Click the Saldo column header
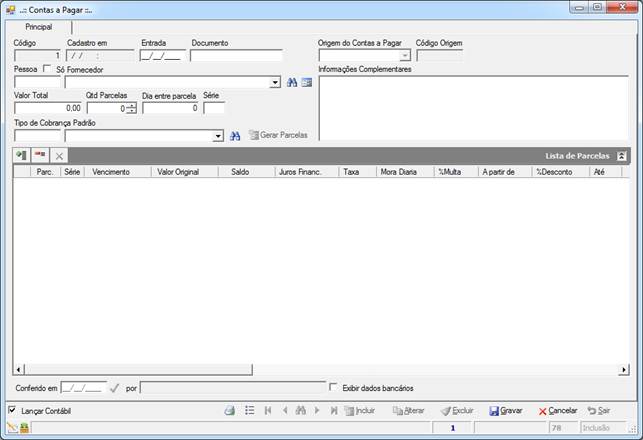Viewport: 643px width, 440px height. [x=246, y=172]
